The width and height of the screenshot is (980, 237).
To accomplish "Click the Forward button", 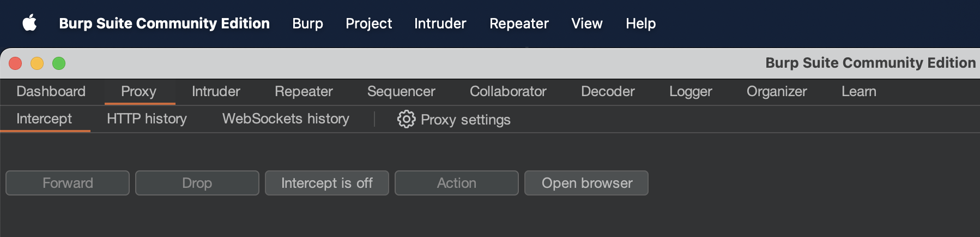I will (x=68, y=183).
